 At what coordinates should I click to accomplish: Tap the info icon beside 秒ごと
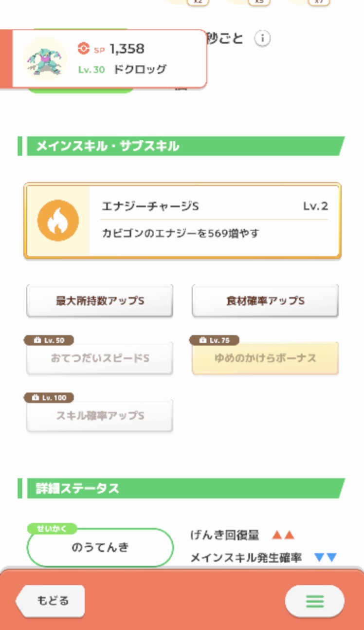(262, 38)
